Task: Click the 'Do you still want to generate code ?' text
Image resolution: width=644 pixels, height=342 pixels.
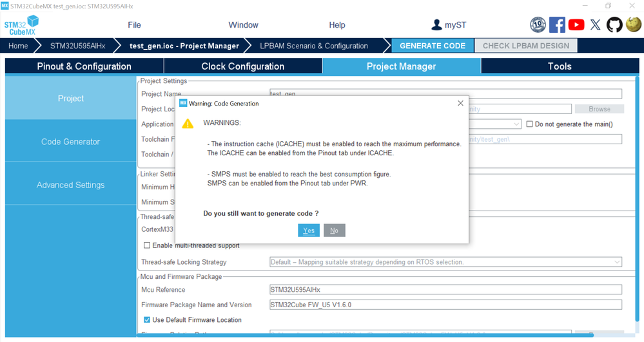Action: 261,213
